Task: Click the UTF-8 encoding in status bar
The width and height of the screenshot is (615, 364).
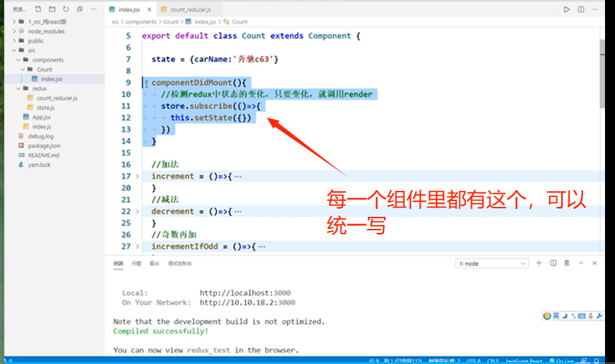Action: (x=473, y=361)
